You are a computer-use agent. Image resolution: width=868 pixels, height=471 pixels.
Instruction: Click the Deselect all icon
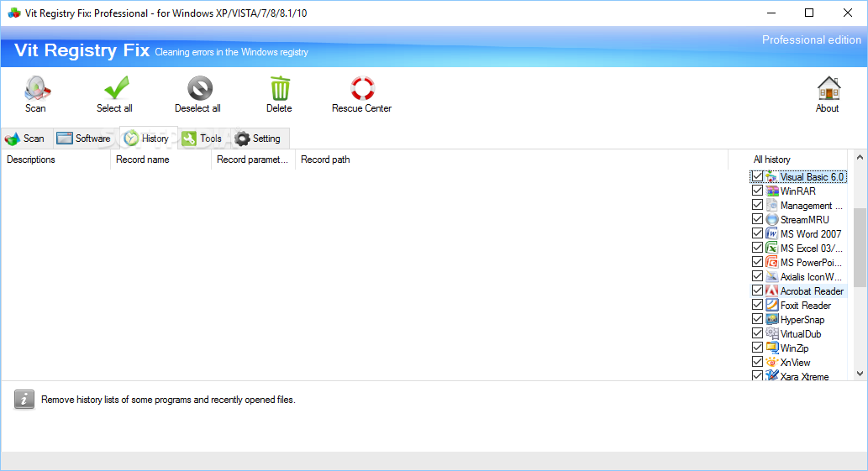tap(200, 88)
